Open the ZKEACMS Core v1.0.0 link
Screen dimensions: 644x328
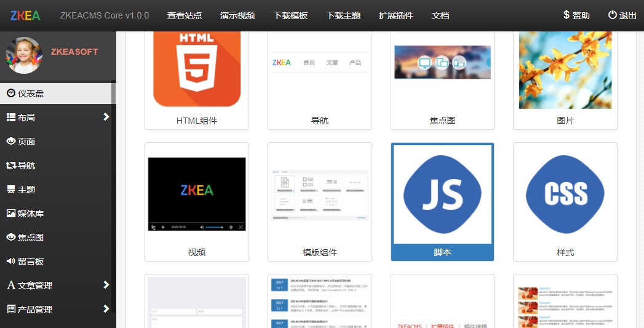(105, 15)
